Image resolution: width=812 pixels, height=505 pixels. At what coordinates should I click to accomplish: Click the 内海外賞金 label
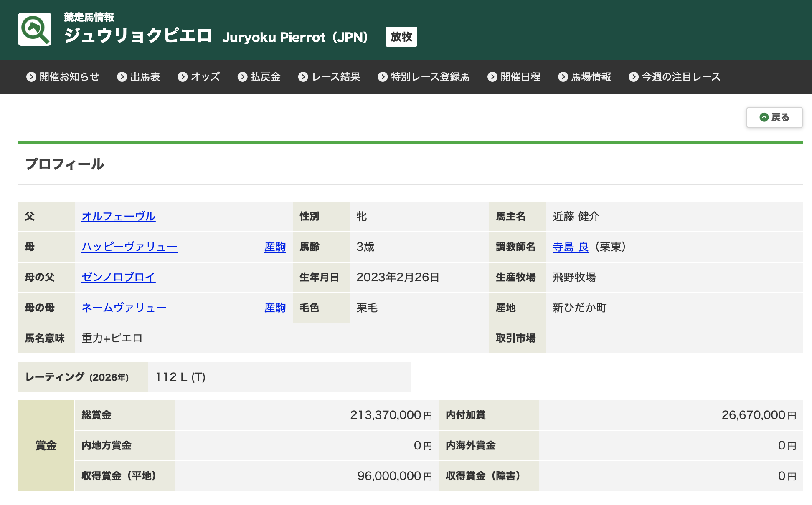coord(471,445)
